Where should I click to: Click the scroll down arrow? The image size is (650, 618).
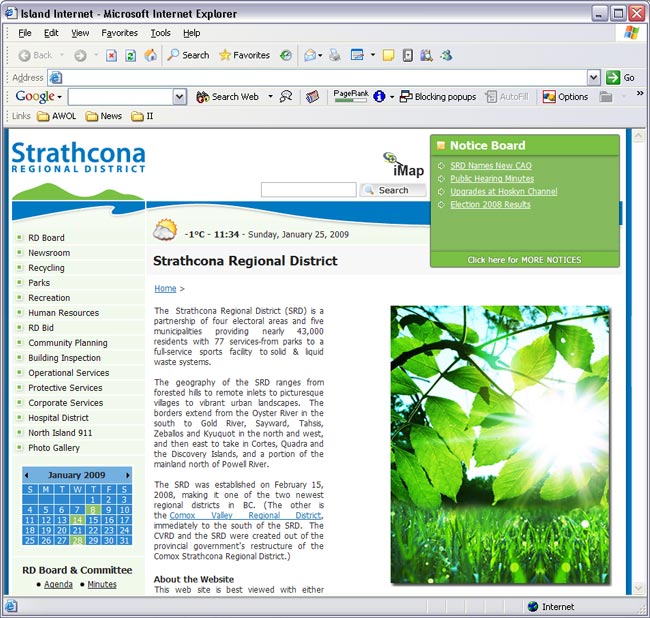(x=638, y=587)
